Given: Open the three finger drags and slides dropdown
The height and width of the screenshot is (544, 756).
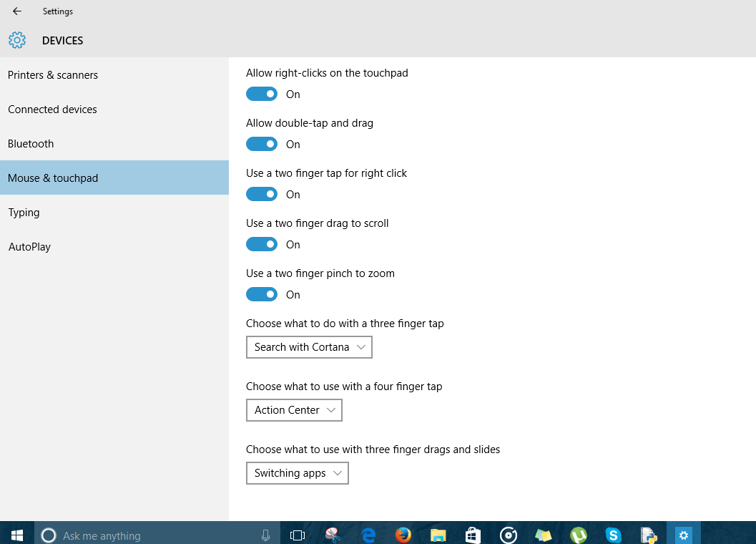Looking at the screenshot, I should point(297,473).
